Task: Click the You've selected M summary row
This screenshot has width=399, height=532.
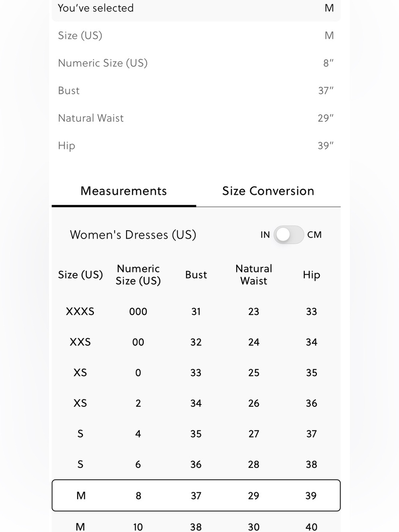Action: 196,8
